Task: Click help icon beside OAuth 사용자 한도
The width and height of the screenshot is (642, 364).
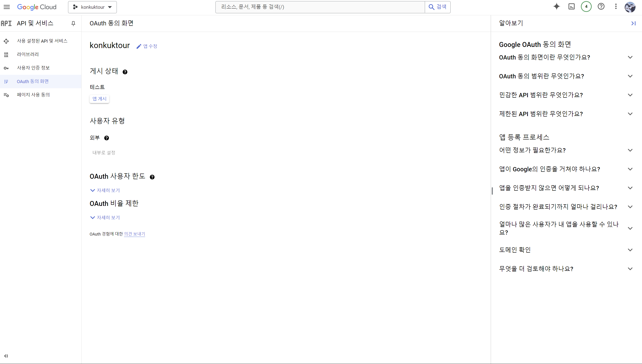Action: pyautogui.click(x=152, y=177)
